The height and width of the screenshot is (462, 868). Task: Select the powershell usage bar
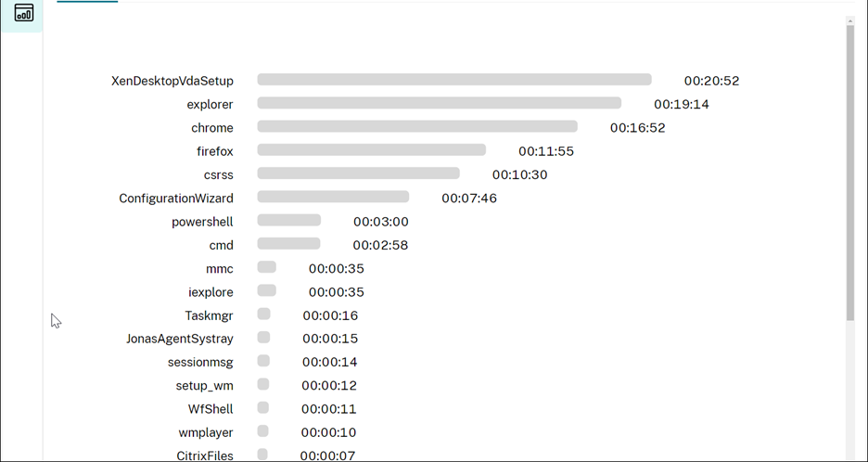coord(288,221)
